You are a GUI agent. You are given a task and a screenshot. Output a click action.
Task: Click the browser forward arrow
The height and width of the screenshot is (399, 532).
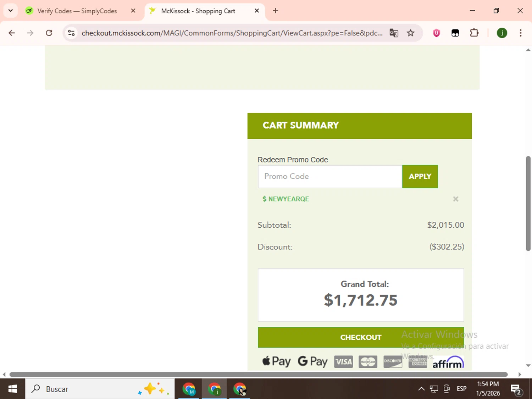coord(30,33)
